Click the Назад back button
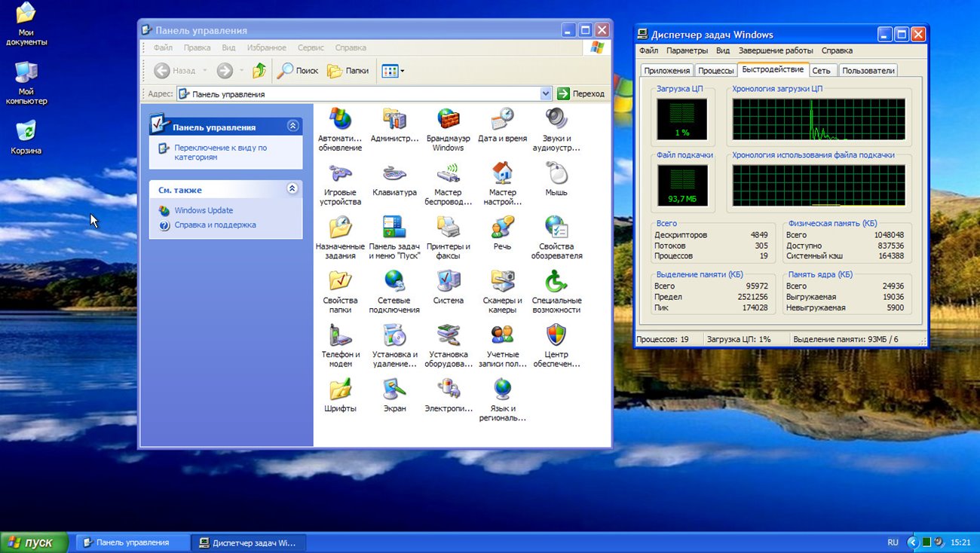Image resolution: width=980 pixels, height=553 pixels. pyautogui.click(x=176, y=71)
